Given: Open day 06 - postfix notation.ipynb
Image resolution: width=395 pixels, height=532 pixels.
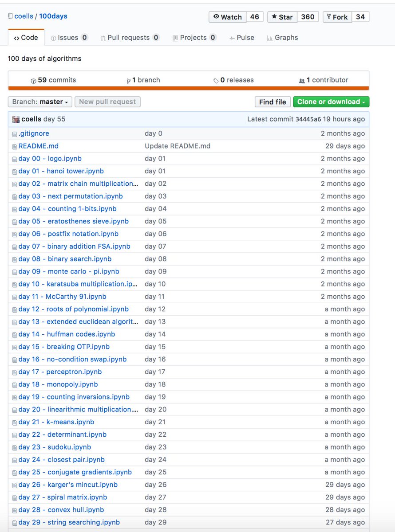Looking at the screenshot, I should tap(68, 234).
